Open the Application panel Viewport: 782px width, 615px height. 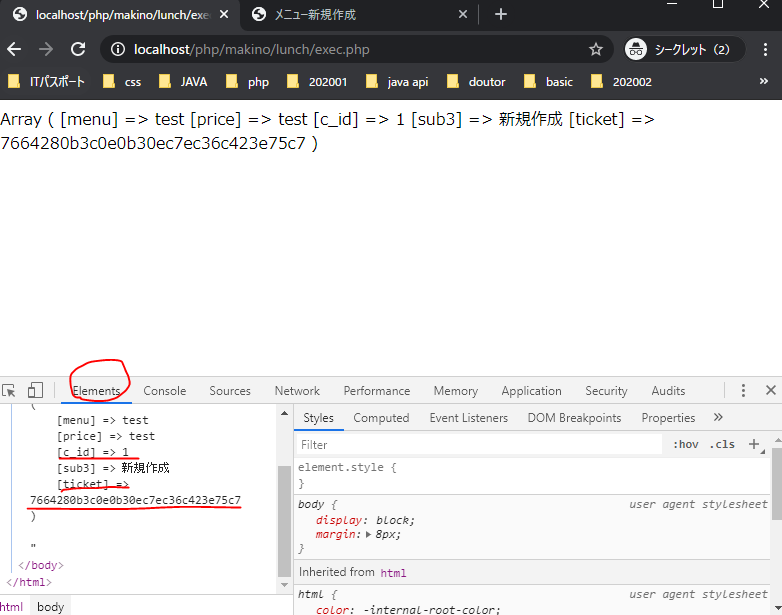[x=531, y=391]
